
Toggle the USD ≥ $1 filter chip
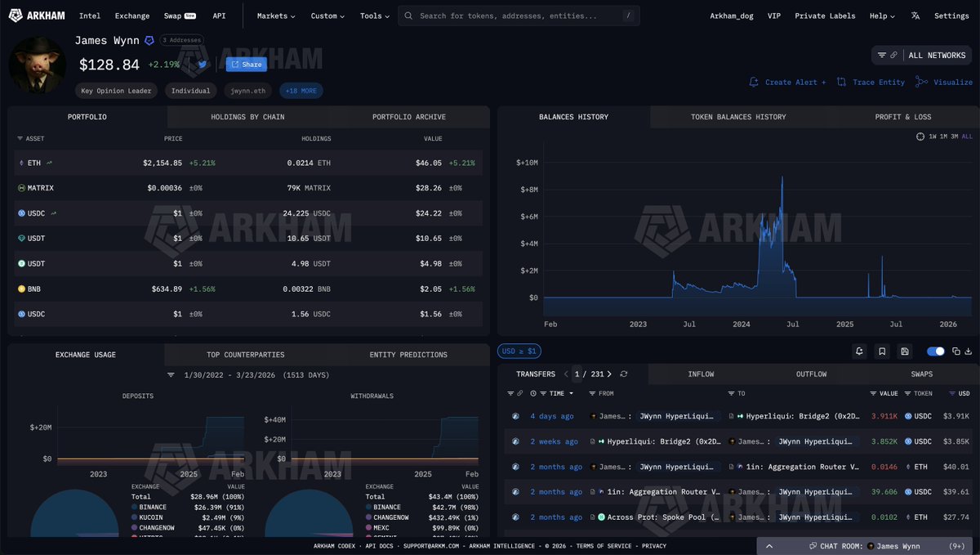(x=519, y=351)
